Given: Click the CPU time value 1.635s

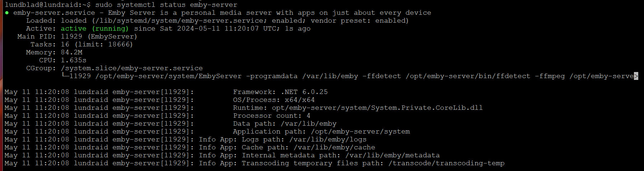Looking at the screenshot, I should tap(74, 60).
